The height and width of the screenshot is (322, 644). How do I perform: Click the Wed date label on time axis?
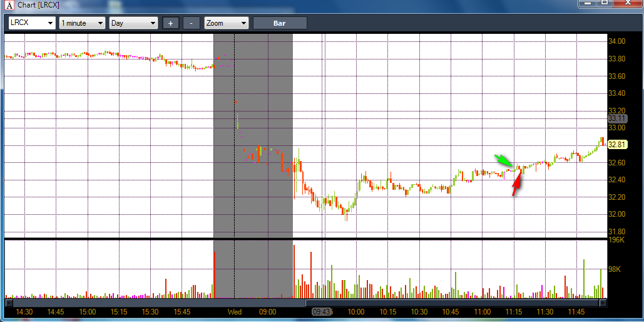click(x=235, y=312)
